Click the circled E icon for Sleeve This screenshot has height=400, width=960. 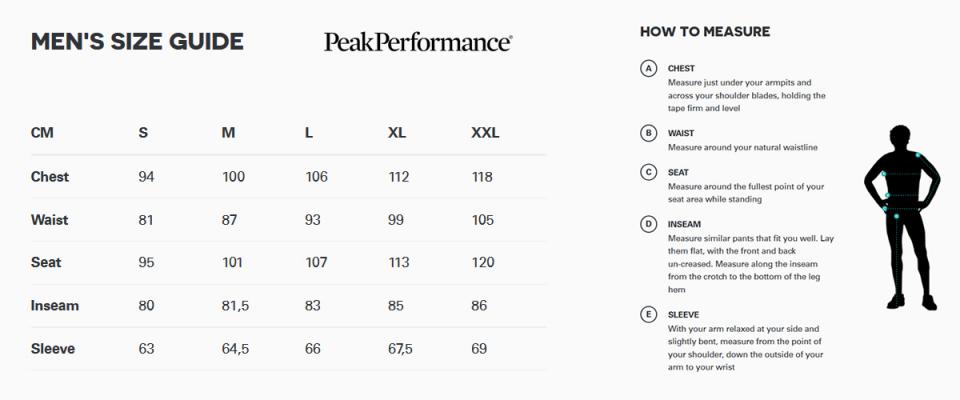[x=648, y=315]
